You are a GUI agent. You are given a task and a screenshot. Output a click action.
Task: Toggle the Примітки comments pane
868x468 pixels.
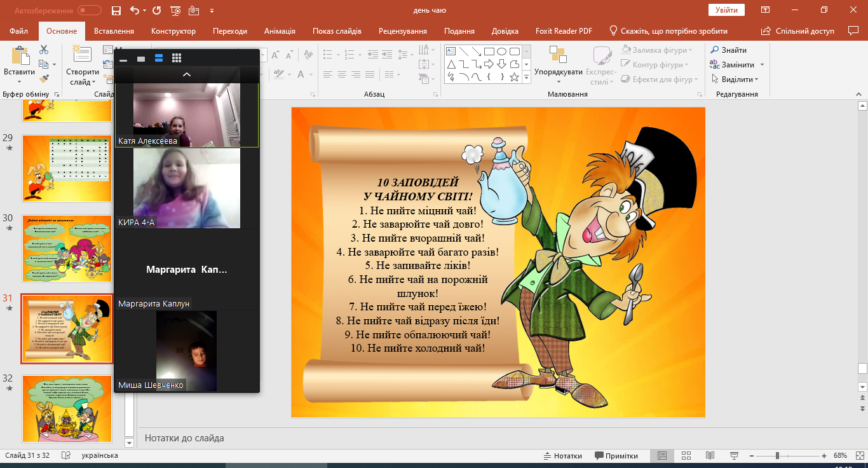[616, 456]
